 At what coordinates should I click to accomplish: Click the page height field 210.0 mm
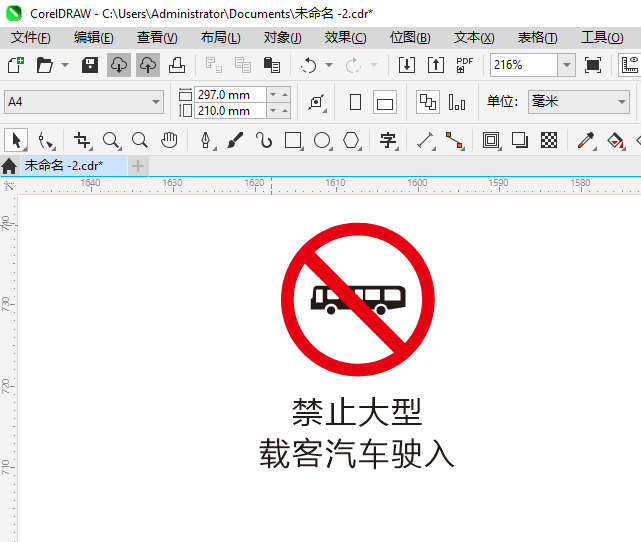tap(230, 110)
